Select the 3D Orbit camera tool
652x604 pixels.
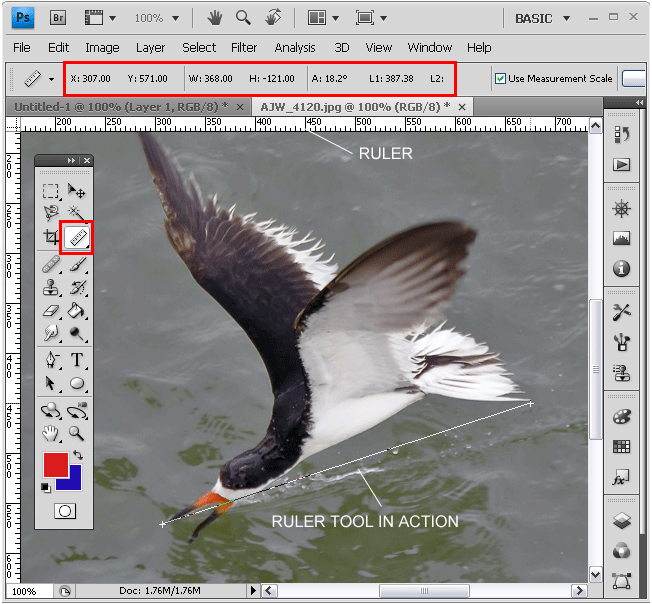tap(77, 411)
